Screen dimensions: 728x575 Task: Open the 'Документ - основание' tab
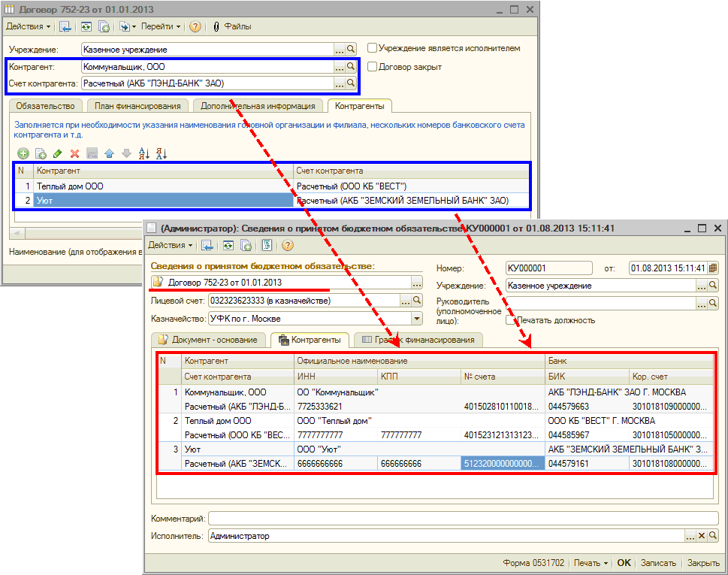click(x=208, y=340)
